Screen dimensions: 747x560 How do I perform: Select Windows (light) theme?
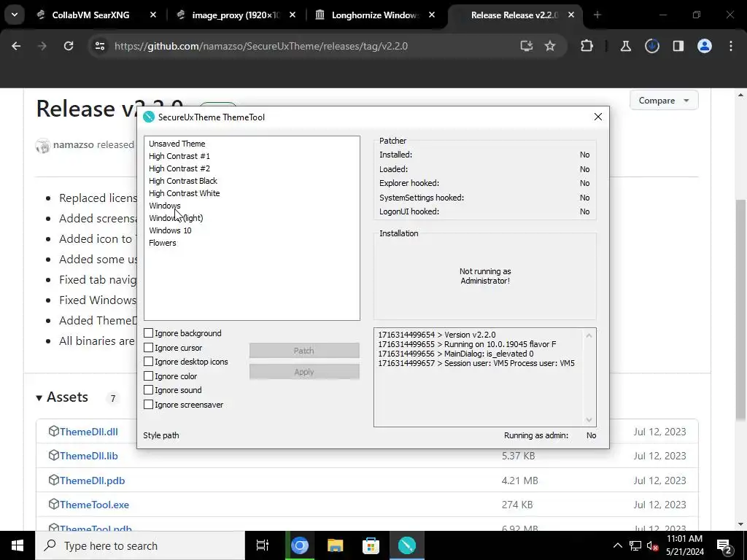point(176,217)
